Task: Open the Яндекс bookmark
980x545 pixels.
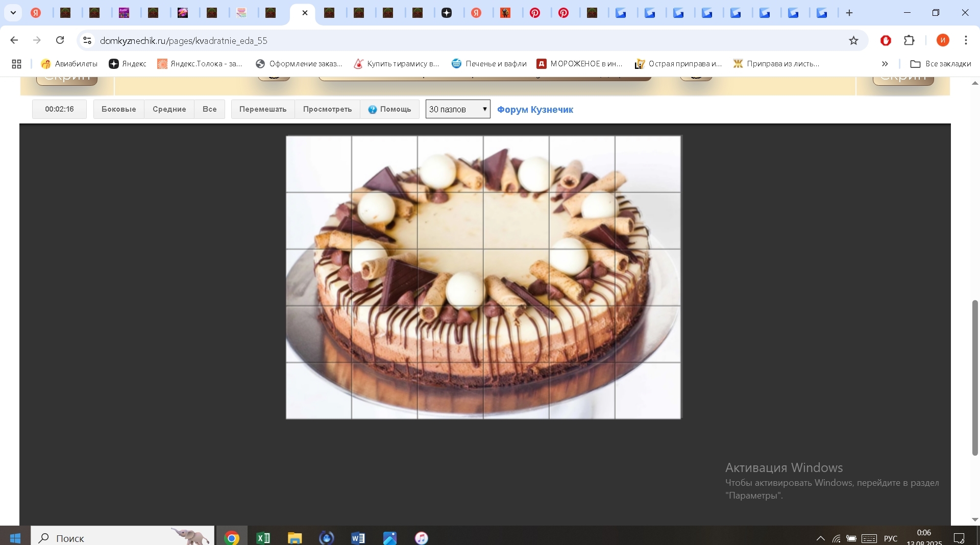Action: [x=128, y=64]
